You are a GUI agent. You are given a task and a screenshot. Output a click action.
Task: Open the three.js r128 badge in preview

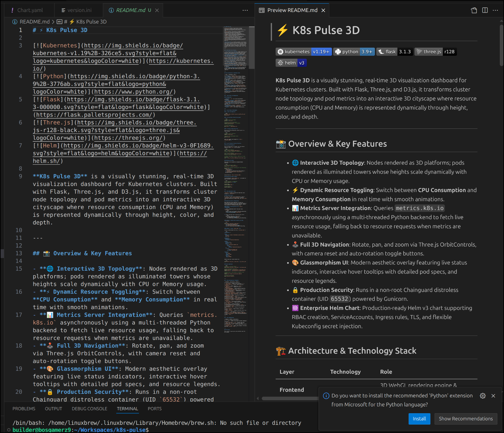pos(436,52)
